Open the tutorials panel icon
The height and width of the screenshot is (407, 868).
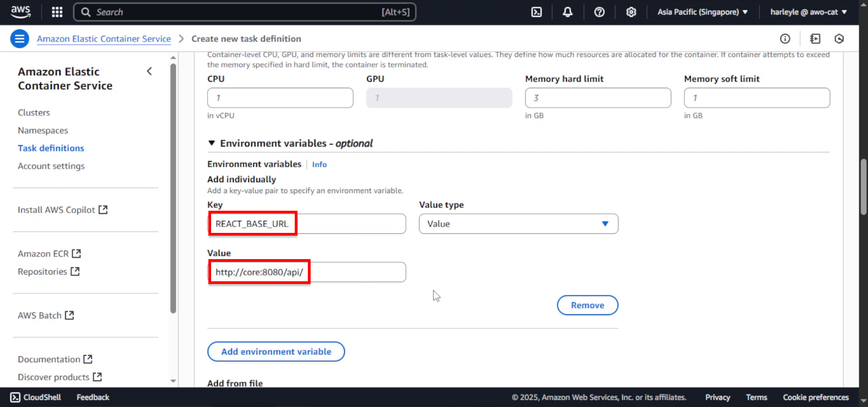pyautogui.click(x=815, y=39)
